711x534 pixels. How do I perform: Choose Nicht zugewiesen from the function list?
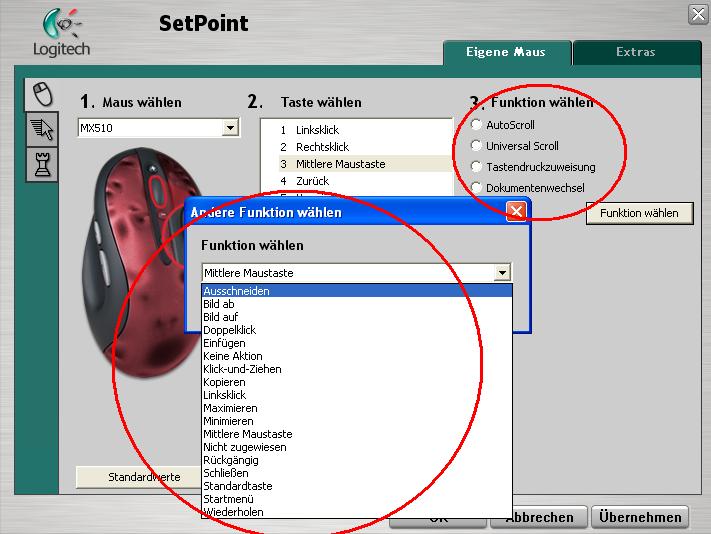click(357, 447)
